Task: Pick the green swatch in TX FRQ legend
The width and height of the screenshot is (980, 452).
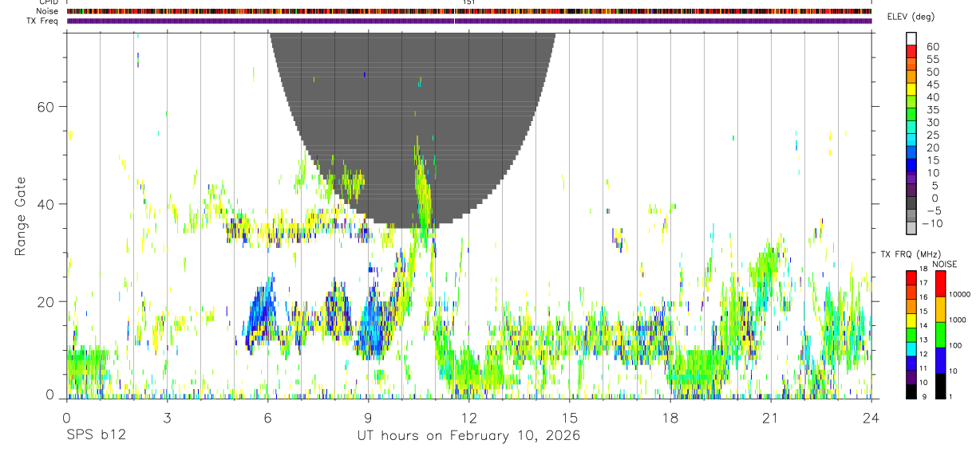Action: point(911,334)
